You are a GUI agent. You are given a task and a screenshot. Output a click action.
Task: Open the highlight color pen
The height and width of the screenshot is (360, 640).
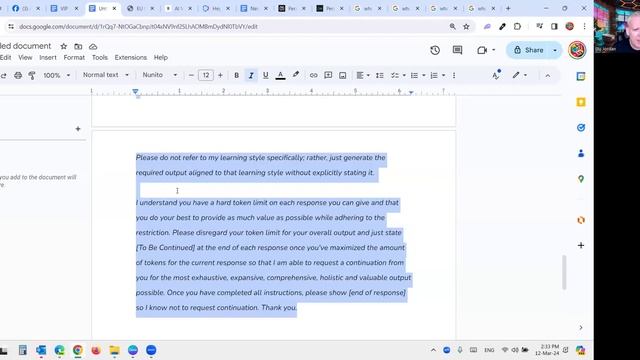tap(296, 75)
